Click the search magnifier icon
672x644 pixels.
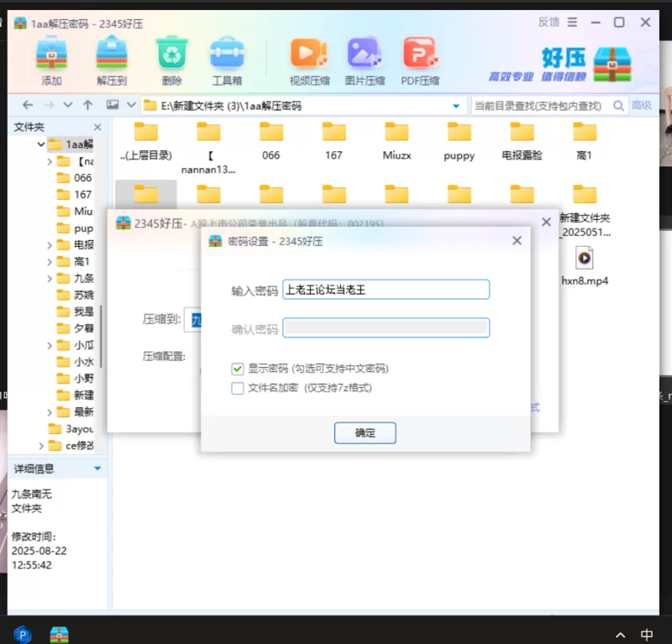[618, 106]
